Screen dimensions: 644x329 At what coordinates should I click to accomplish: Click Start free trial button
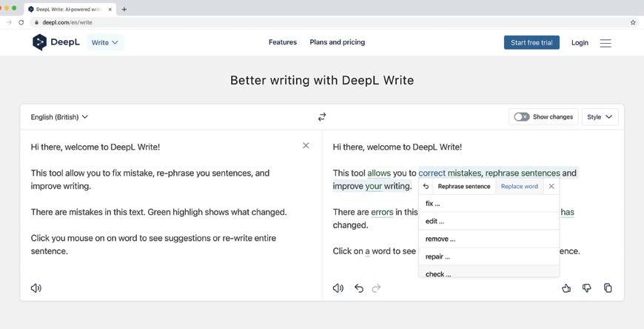(531, 42)
